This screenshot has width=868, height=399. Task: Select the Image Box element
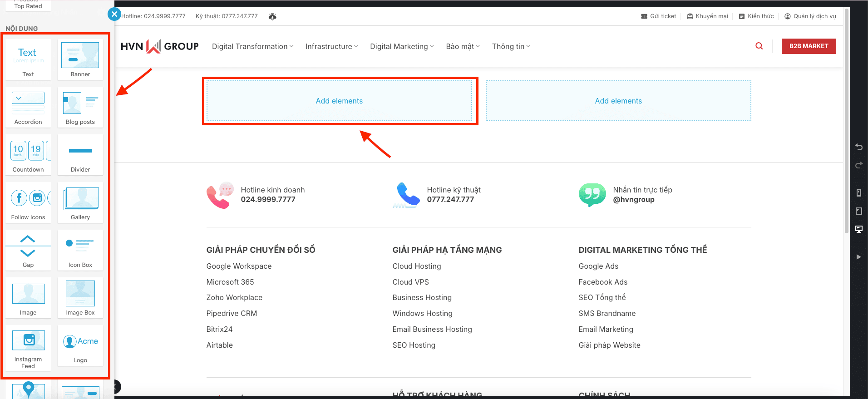click(x=80, y=298)
